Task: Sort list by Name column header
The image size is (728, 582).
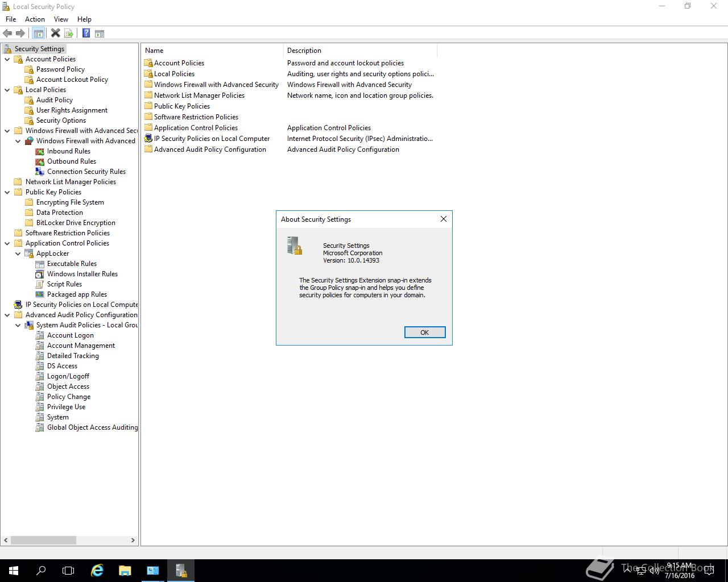Action: 212,51
